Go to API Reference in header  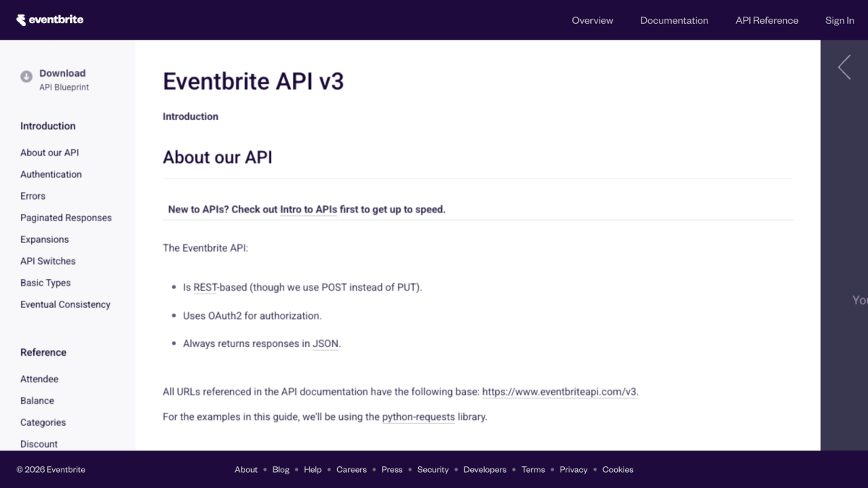pos(767,20)
